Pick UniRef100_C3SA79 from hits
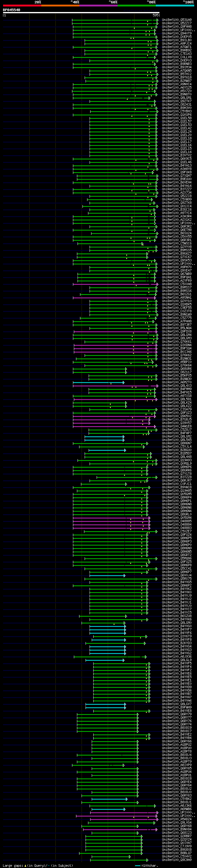This screenshot has width=197, height=868. (177, 410)
